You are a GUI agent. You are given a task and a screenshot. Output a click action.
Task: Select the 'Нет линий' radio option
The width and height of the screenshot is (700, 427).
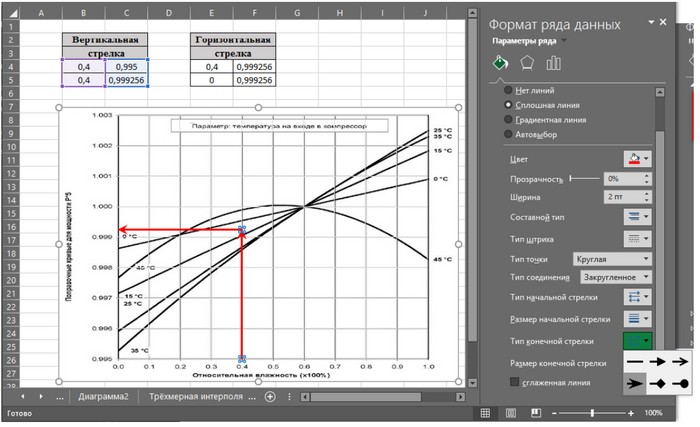[x=508, y=90]
